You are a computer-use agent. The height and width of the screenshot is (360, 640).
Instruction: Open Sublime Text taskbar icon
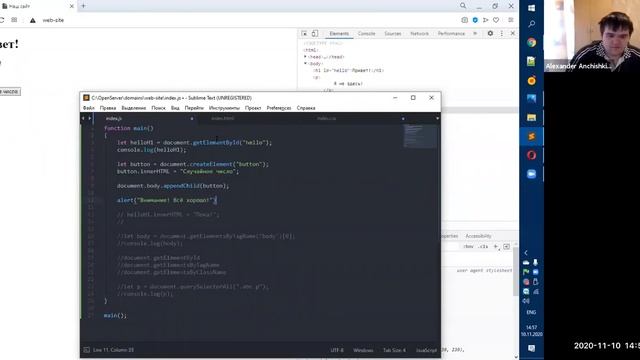pyautogui.click(x=531, y=136)
